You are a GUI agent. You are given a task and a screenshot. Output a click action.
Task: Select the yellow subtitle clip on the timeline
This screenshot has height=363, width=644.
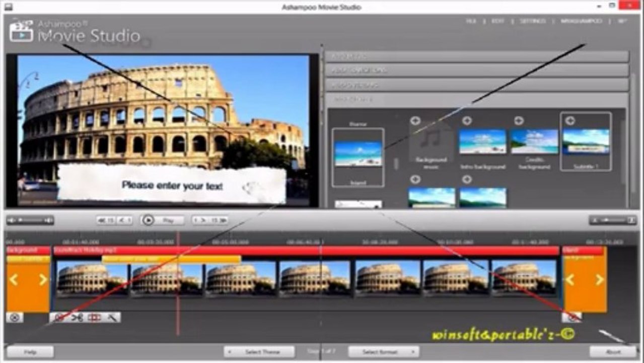coord(171,259)
